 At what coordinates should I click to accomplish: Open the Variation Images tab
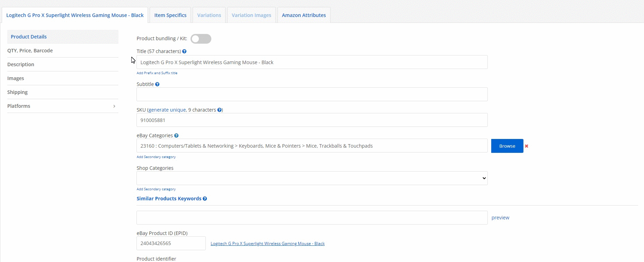point(252,15)
